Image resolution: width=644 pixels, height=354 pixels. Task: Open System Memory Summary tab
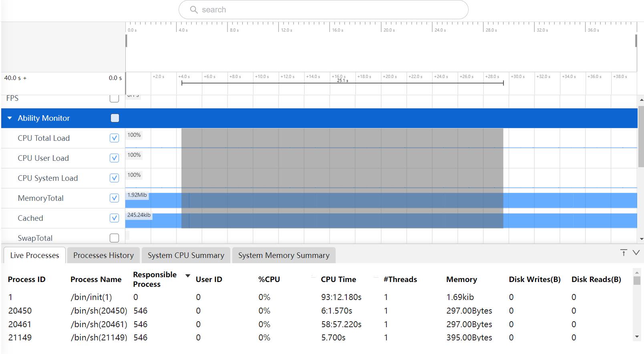pyautogui.click(x=284, y=255)
